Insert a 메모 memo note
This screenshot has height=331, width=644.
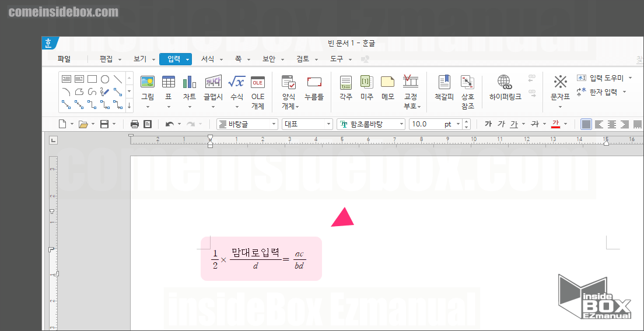tap(388, 89)
